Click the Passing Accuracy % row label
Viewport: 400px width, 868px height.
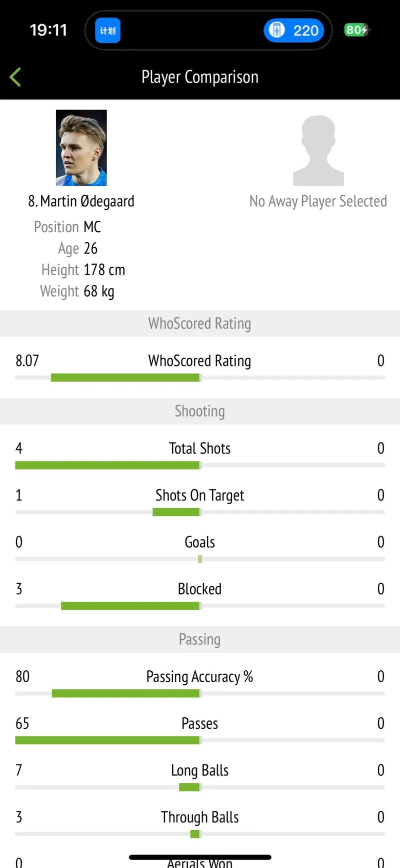(x=200, y=677)
